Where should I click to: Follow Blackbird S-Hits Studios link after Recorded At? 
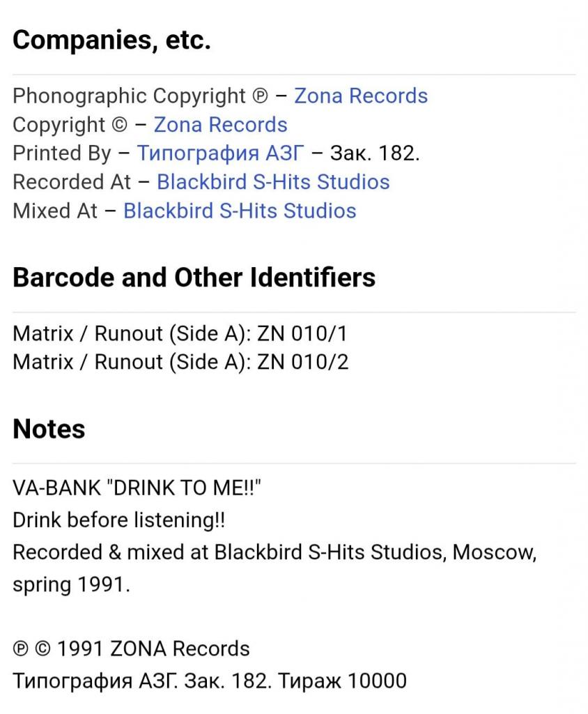[273, 182]
